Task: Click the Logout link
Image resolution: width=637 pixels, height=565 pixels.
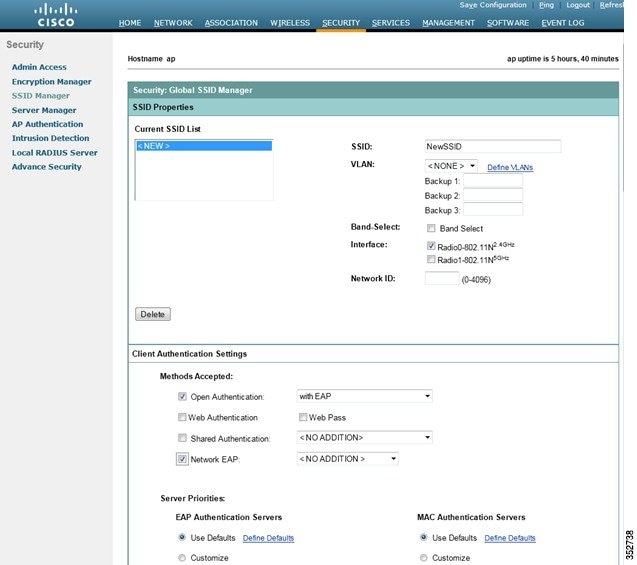Action: click(578, 5)
